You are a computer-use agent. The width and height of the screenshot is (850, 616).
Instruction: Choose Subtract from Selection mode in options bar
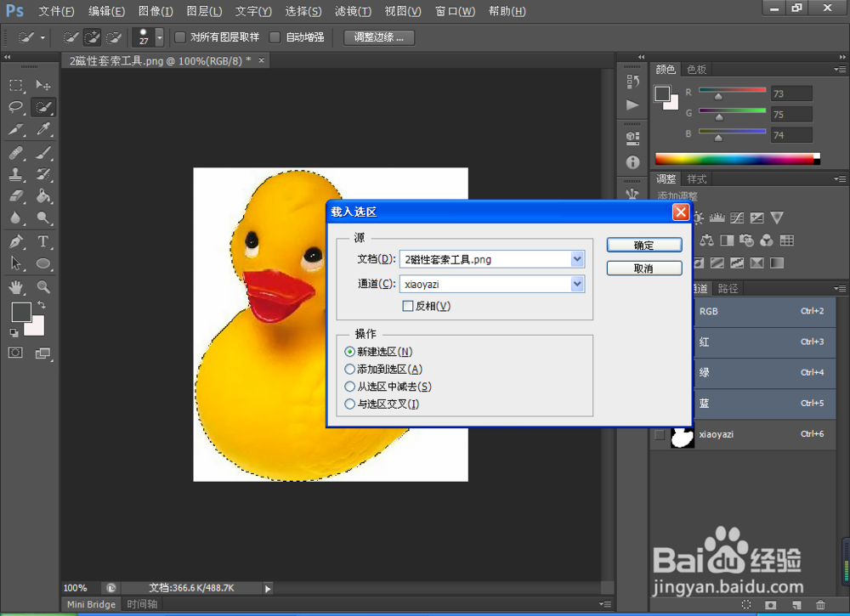[114, 37]
